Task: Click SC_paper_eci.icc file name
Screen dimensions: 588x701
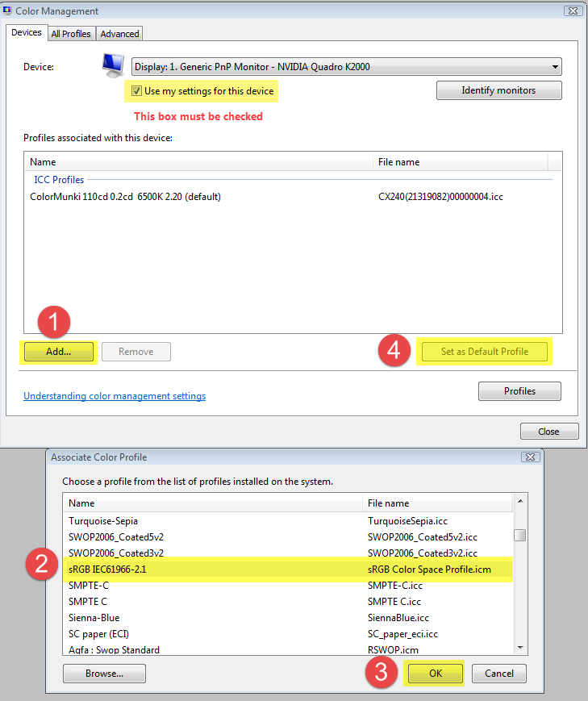Action: tap(402, 634)
